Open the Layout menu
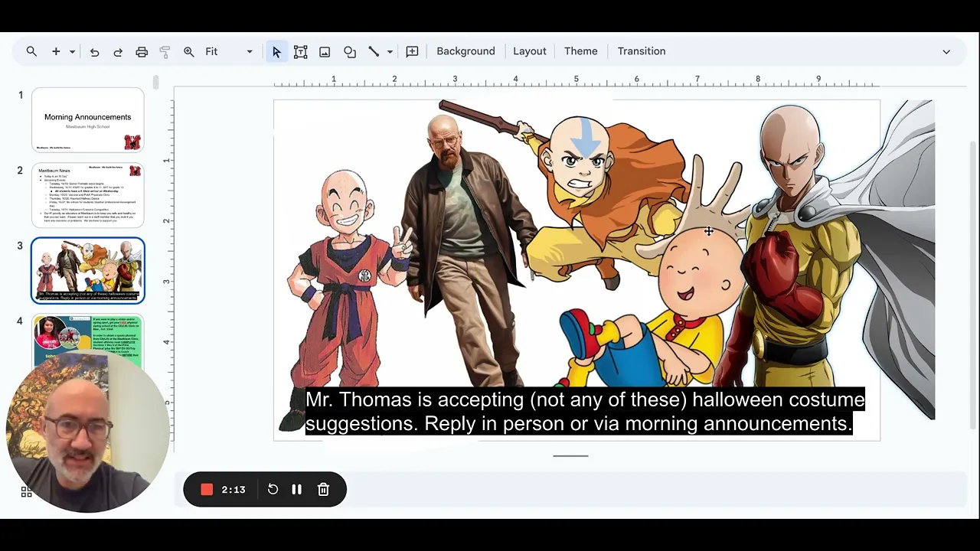The height and width of the screenshot is (551, 980). [530, 51]
